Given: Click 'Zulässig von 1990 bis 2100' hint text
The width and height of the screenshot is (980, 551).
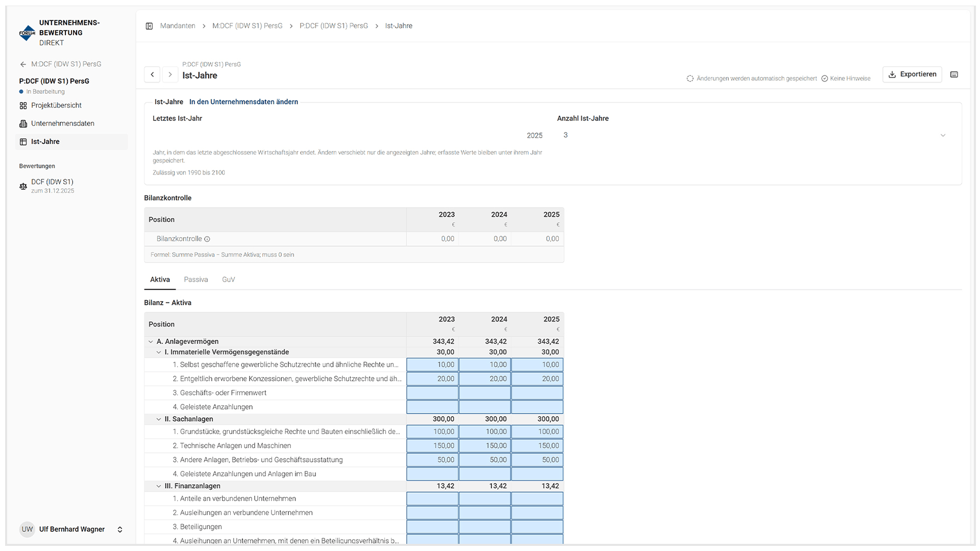Looking at the screenshot, I should [189, 173].
